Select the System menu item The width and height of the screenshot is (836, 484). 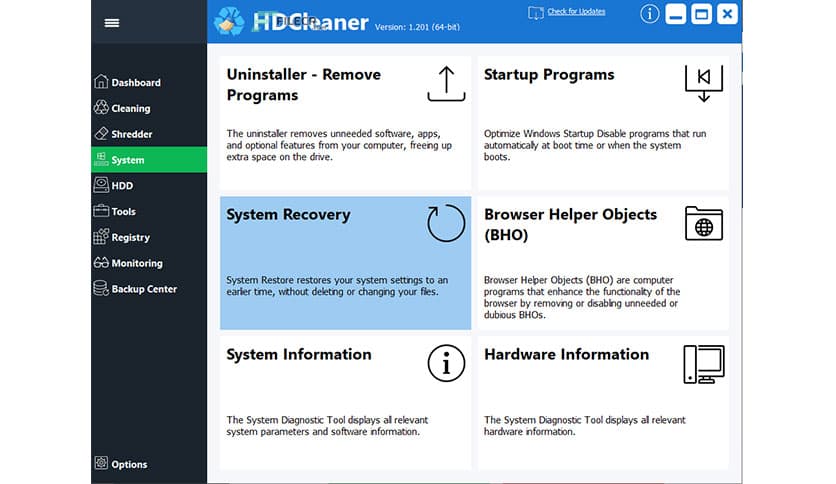pyautogui.click(x=149, y=159)
